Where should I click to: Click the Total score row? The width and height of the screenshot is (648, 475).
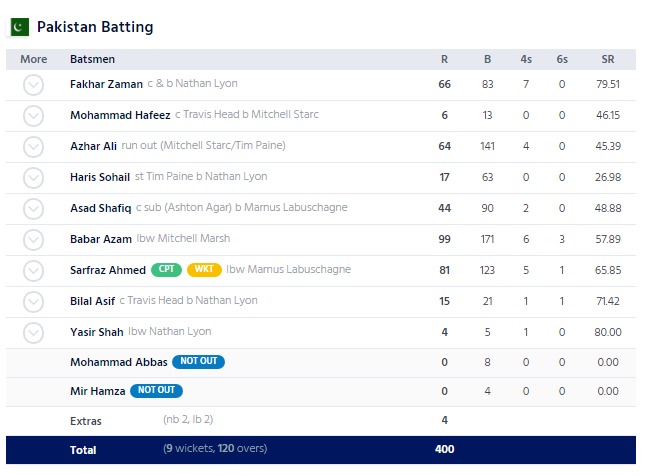(320, 450)
